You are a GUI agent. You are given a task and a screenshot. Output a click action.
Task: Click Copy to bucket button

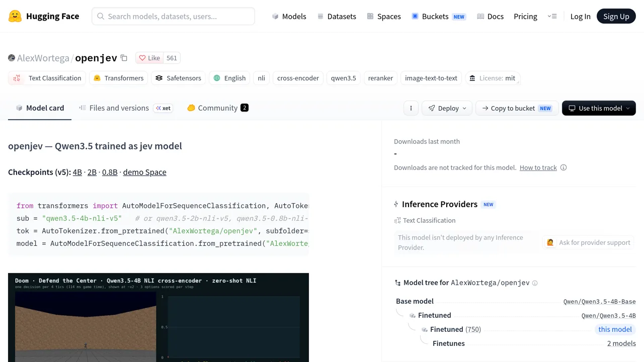click(517, 108)
